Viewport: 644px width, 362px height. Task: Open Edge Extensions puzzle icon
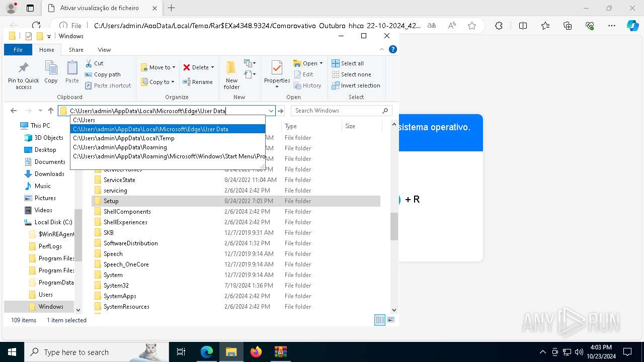(499, 26)
